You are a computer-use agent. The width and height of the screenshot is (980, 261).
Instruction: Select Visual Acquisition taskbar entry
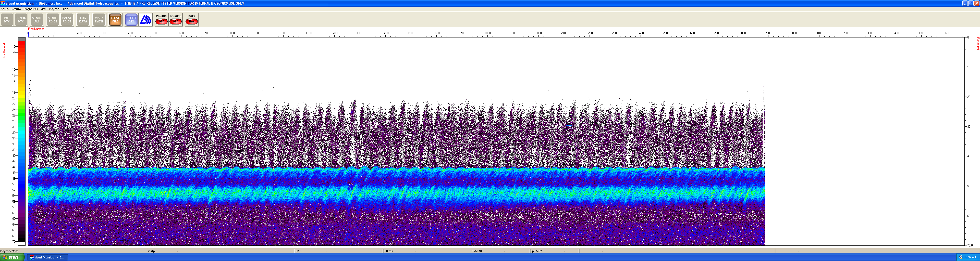point(47,258)
